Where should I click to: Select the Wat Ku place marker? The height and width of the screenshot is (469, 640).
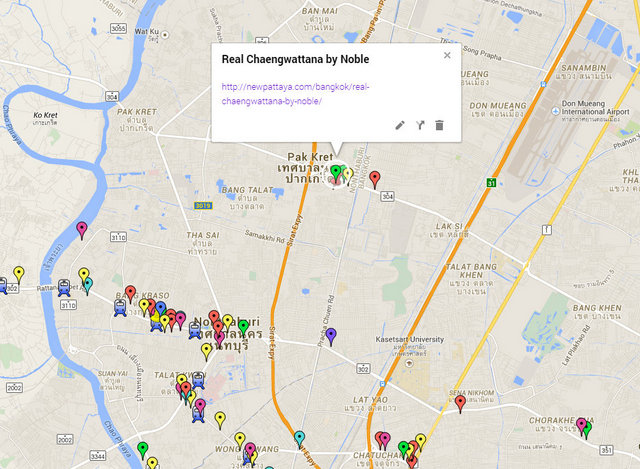[x=165, y=35]
